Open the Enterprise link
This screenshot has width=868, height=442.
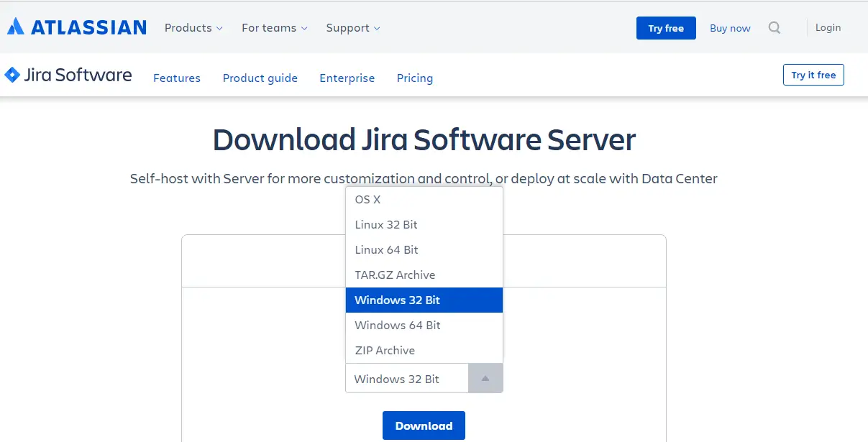pos(347,78)
